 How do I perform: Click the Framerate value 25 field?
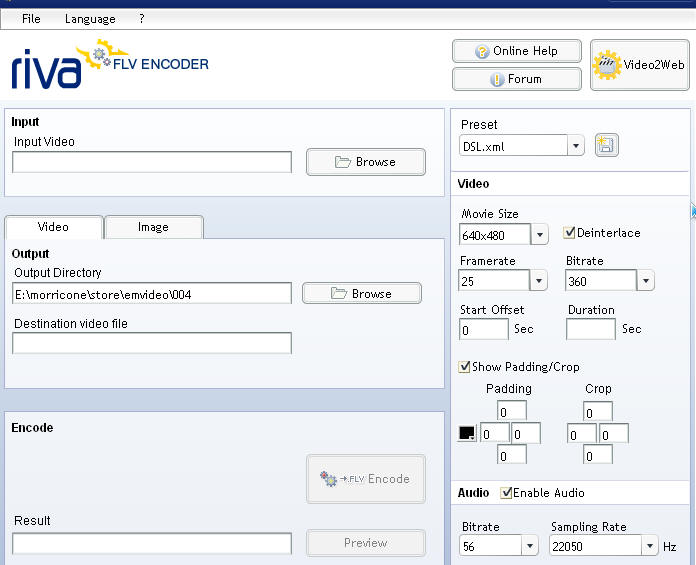coord(494,281)
